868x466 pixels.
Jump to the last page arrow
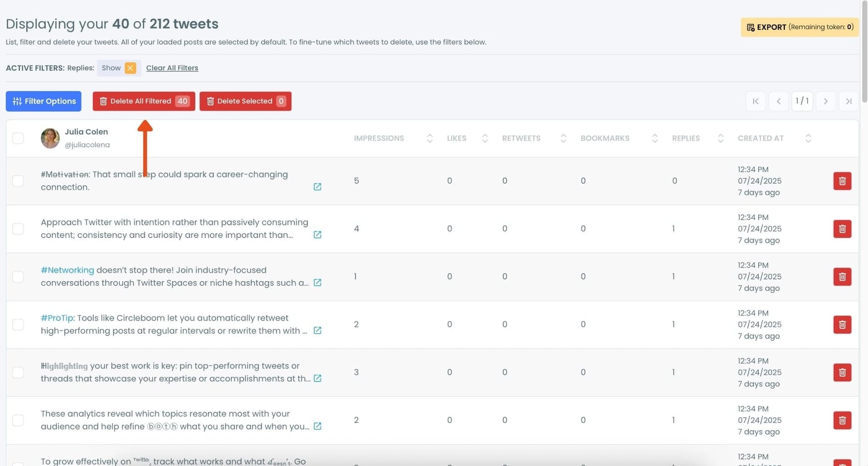click(849, 101)
